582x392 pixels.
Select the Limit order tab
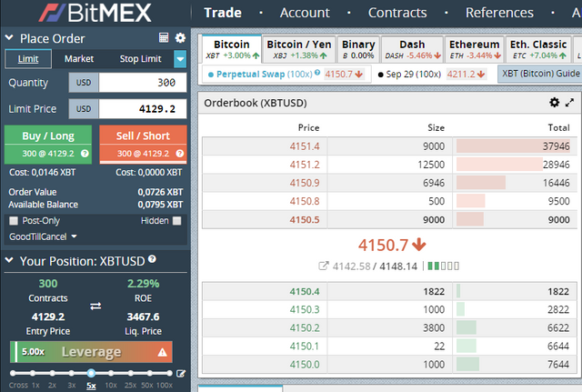28,58
